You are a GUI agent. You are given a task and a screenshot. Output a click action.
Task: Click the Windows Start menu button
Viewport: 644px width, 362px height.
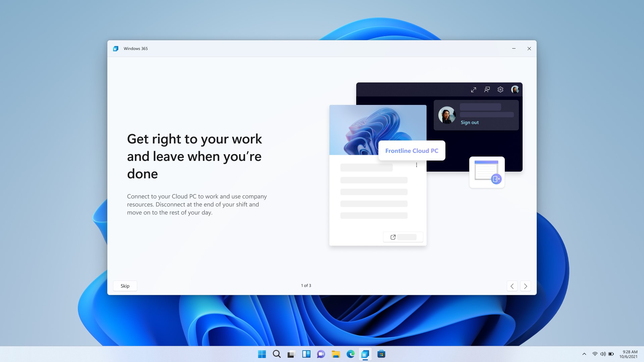(261, 354)
